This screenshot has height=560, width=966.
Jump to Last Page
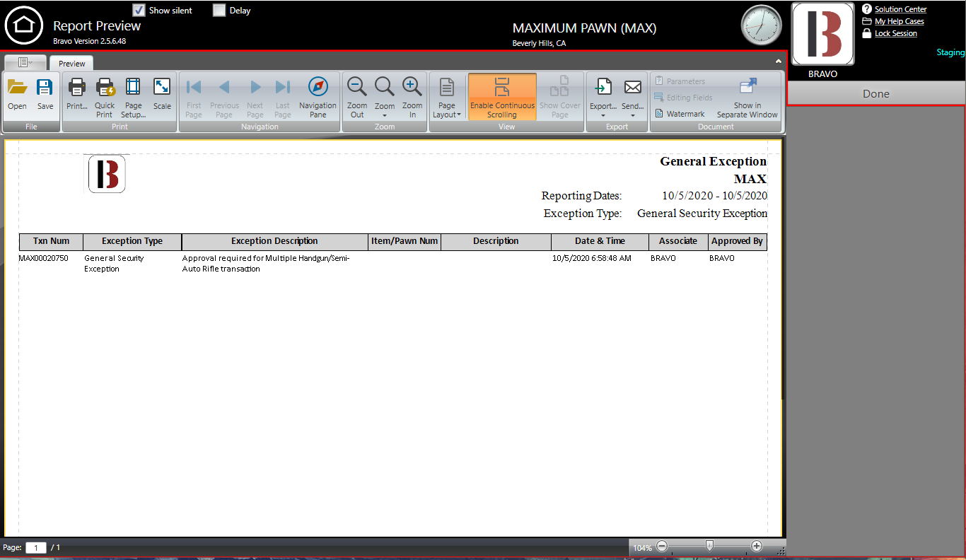coord(283,98)
